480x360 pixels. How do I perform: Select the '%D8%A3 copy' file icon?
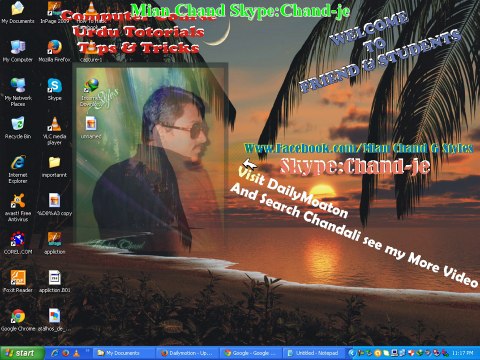pos(54,204)
